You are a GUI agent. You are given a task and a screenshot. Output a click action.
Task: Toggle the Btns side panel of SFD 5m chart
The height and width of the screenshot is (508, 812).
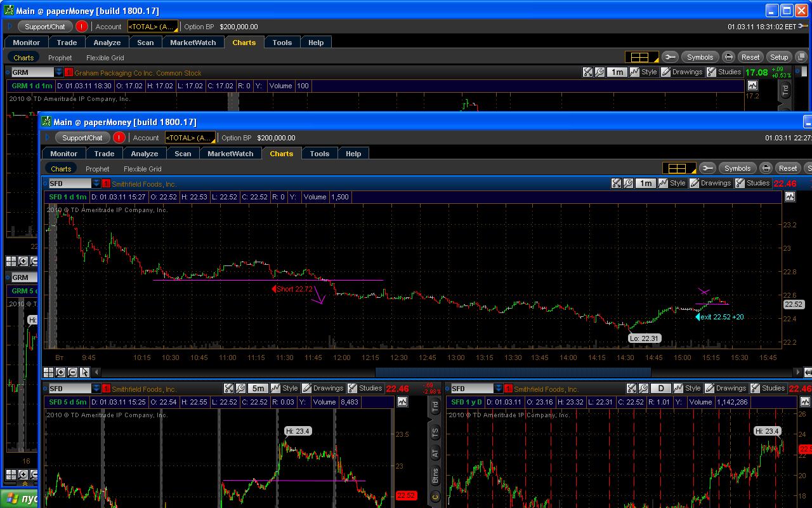(435, 476)
